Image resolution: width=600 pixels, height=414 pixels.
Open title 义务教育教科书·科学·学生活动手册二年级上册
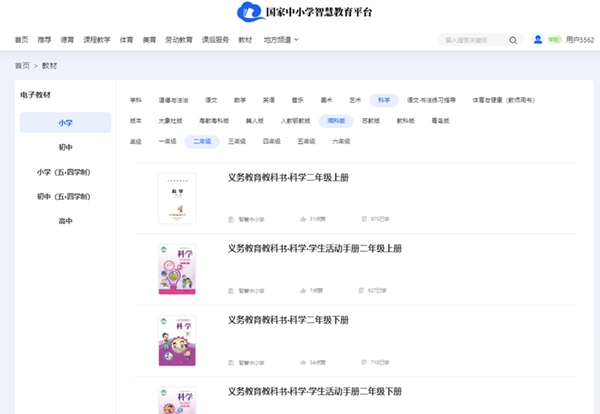[315, 249]
